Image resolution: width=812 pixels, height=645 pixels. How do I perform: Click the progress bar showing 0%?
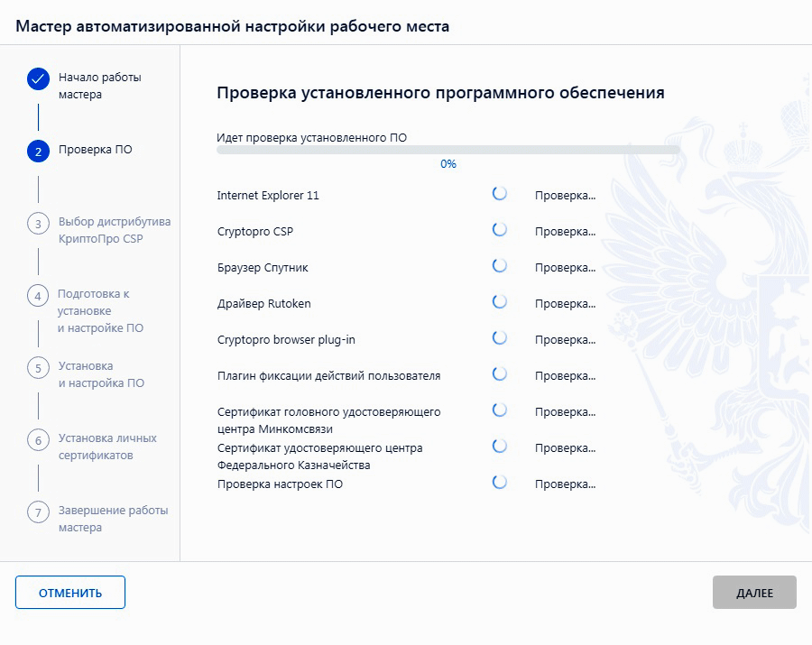tap(448, 149)
